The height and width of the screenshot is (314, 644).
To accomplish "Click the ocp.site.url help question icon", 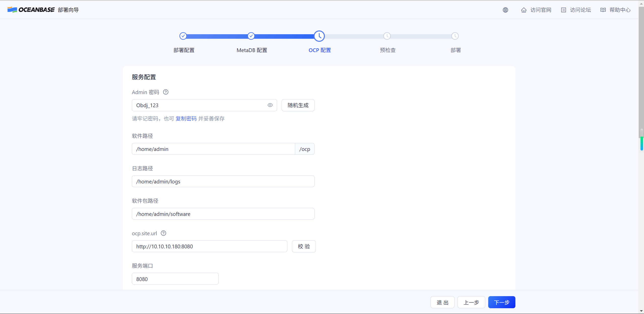I will pyautogui.click(x=163, y=233).
